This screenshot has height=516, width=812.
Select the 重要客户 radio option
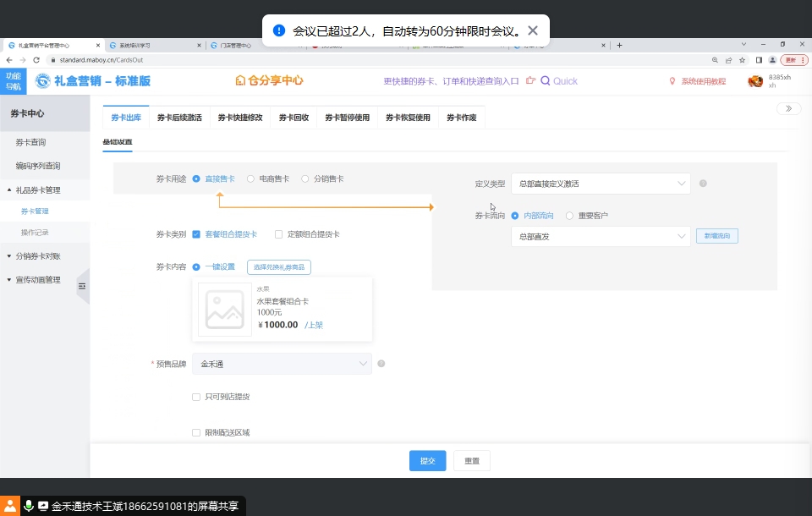click(570, 216)
